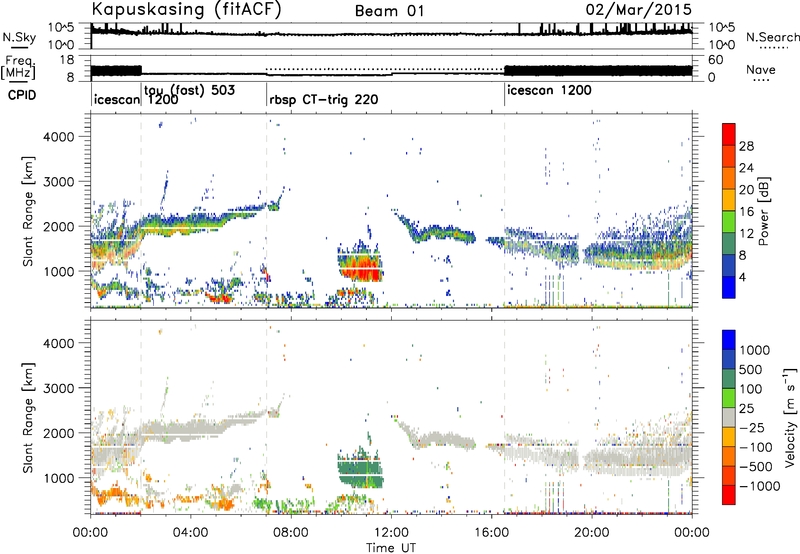Click the "20:00" time axis tick label
This screenshot has width=800, height=554.
[x=591, y=533]
